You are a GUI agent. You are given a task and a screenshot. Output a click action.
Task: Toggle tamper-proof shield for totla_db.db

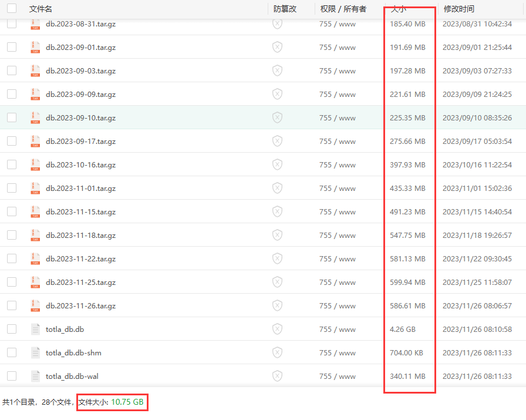(277, 329)
